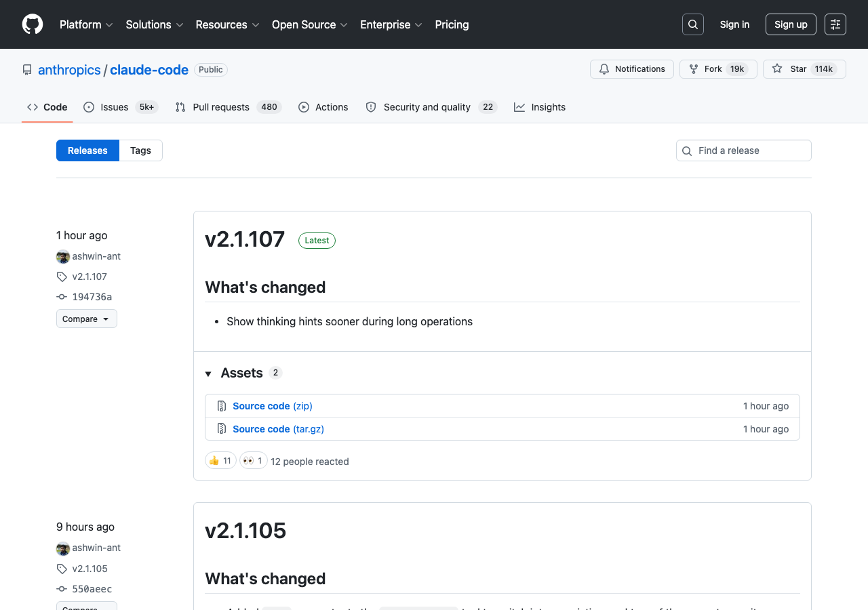
Task: Focus the Find a release field
Action: 751,150
